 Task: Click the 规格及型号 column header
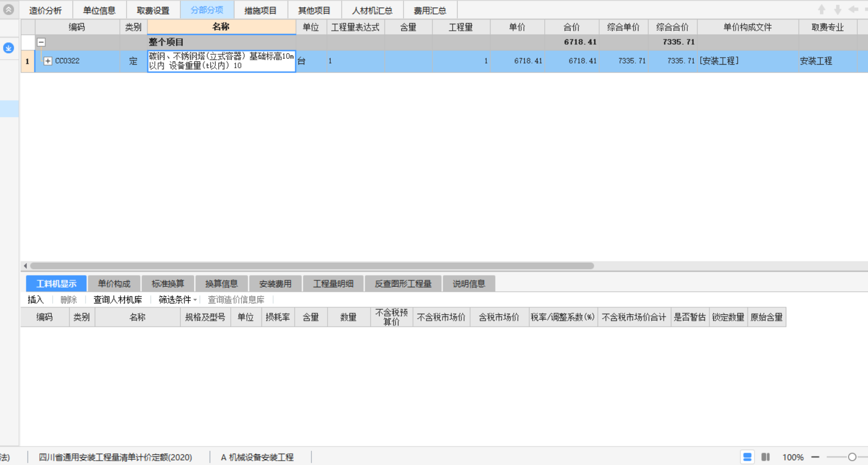click(x=205, y=317)
